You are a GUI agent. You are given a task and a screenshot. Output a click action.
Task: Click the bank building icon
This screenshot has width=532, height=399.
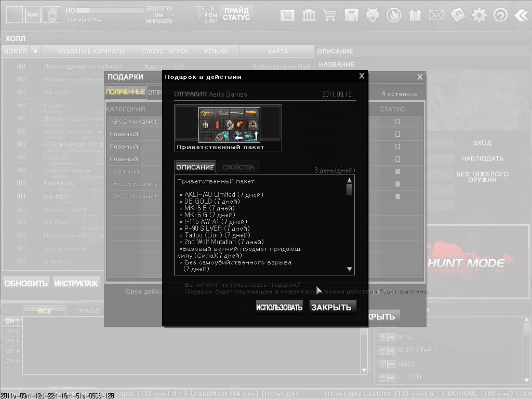tap(309, 15)
